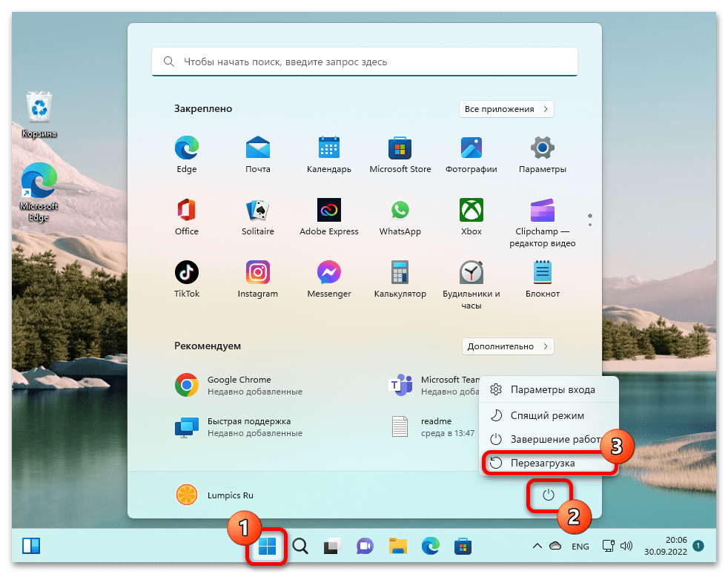This screenshot has width=728, height=574.
Task: Show hidden tray icons chevron
Action: [x=537, y=546]
